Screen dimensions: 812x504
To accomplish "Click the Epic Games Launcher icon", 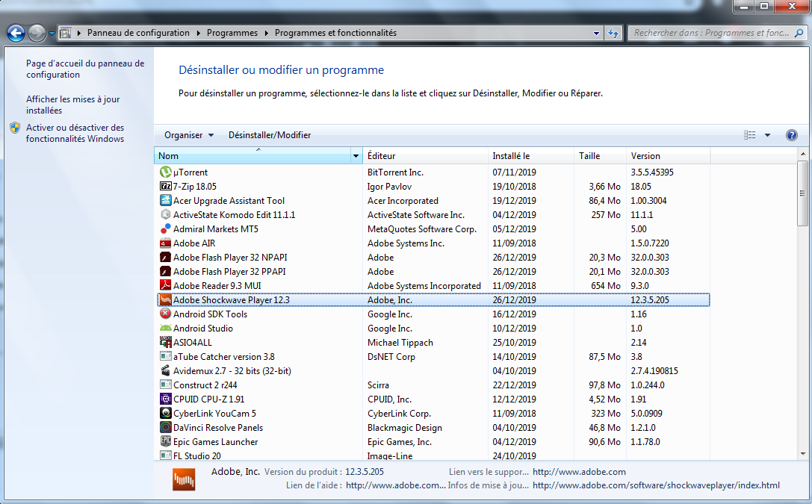I will [x=165, y=441].
